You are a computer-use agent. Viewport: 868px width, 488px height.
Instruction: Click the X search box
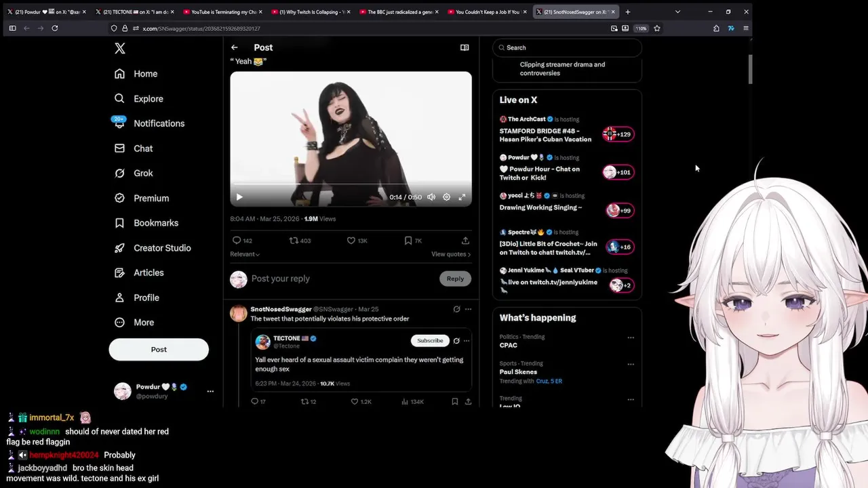[567, 47]
